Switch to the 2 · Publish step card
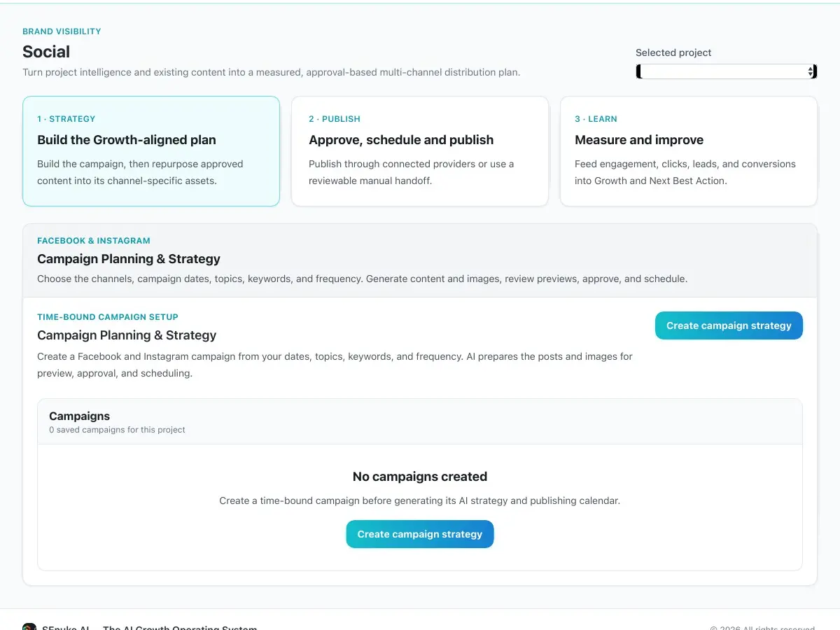The width and height of the screenshot is (840, 630). 420,151
